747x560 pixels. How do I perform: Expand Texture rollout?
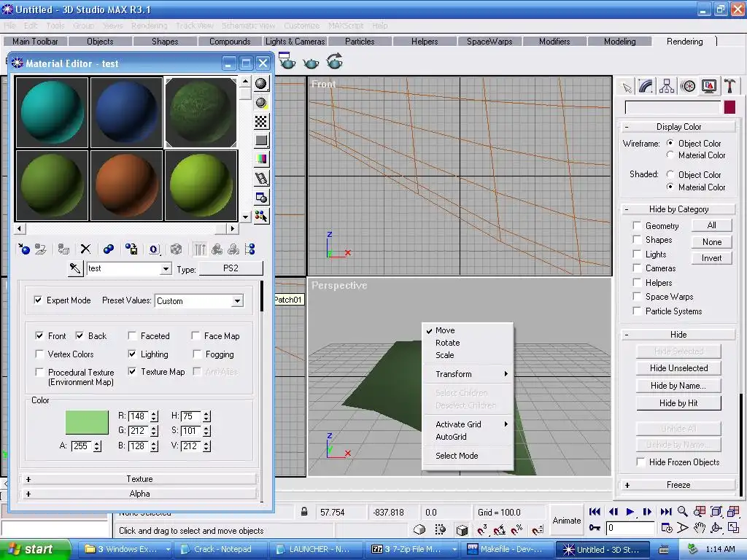tap(139, 479)
